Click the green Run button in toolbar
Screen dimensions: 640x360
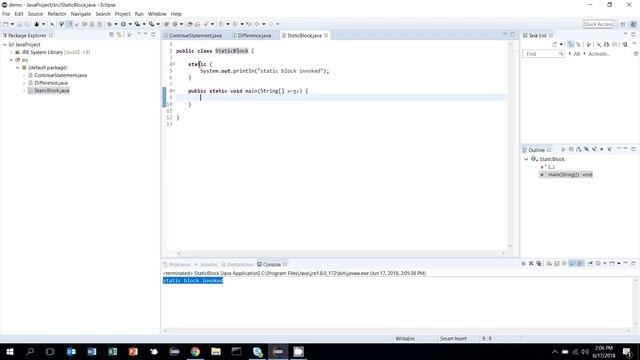point(123,24)
